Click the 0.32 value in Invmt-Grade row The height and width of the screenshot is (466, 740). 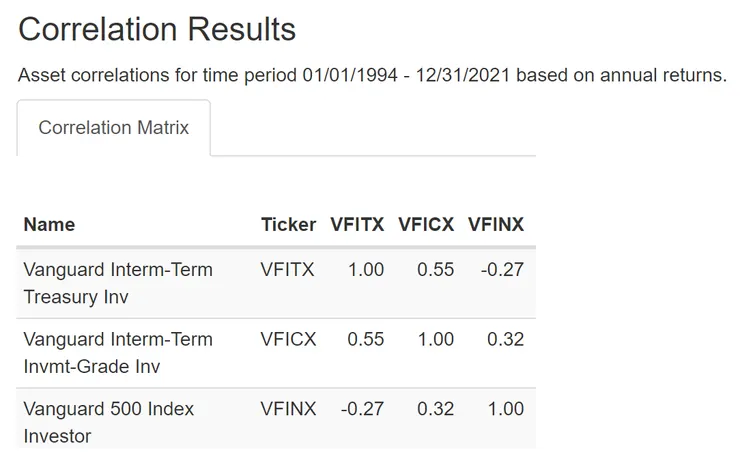pyautogui.click(x=505, y=340)
